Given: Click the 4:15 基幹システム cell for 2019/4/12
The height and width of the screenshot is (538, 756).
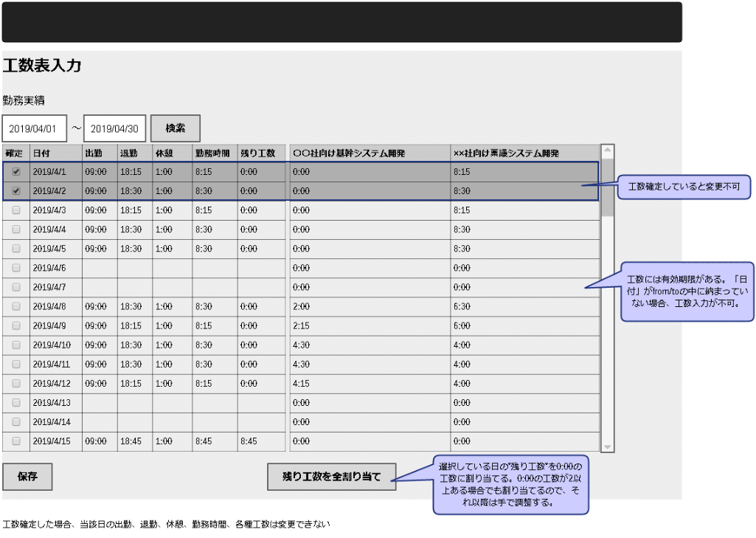Looking at the screenshot, I should 370,384.
